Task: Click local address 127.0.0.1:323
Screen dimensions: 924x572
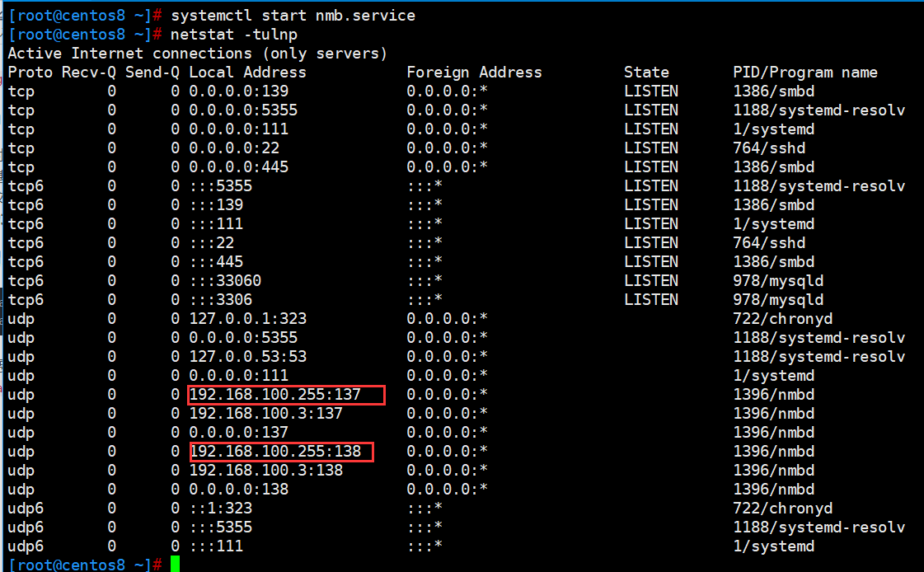Action: [247, 318]
